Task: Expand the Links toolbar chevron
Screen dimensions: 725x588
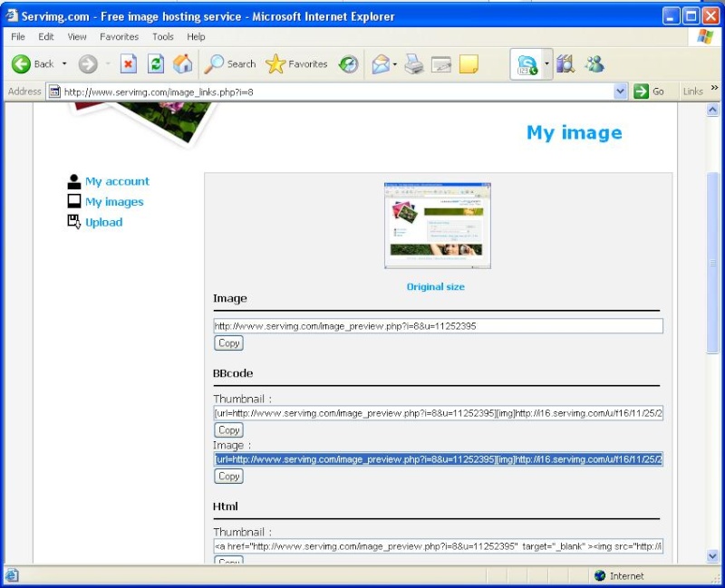Action: click(714, 88)
